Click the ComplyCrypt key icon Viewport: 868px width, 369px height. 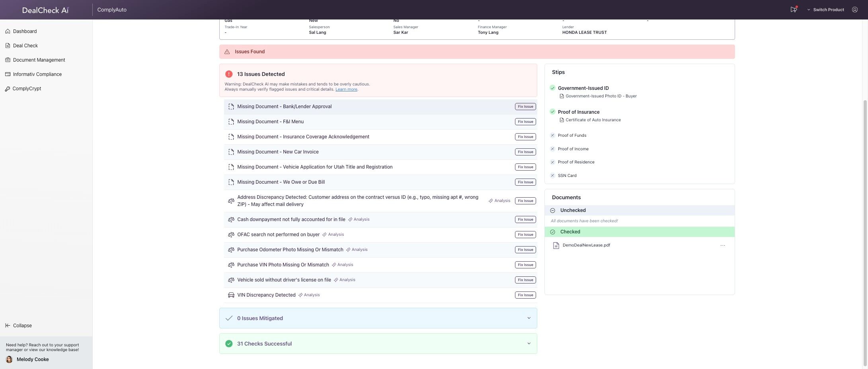click(8, 89)
